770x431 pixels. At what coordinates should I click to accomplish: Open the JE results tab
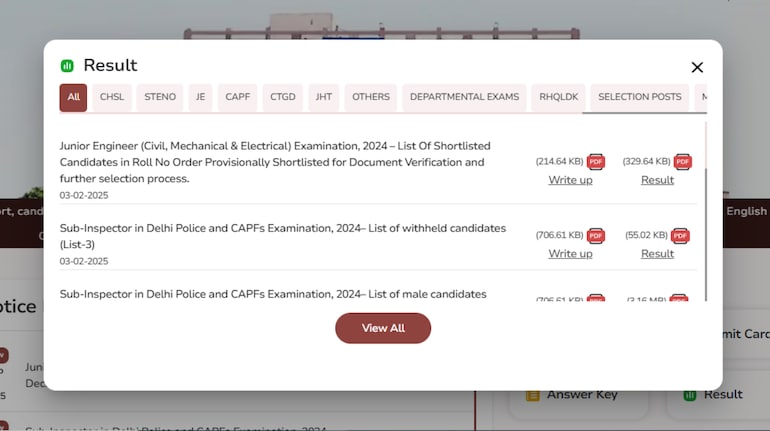pos(200,97)
